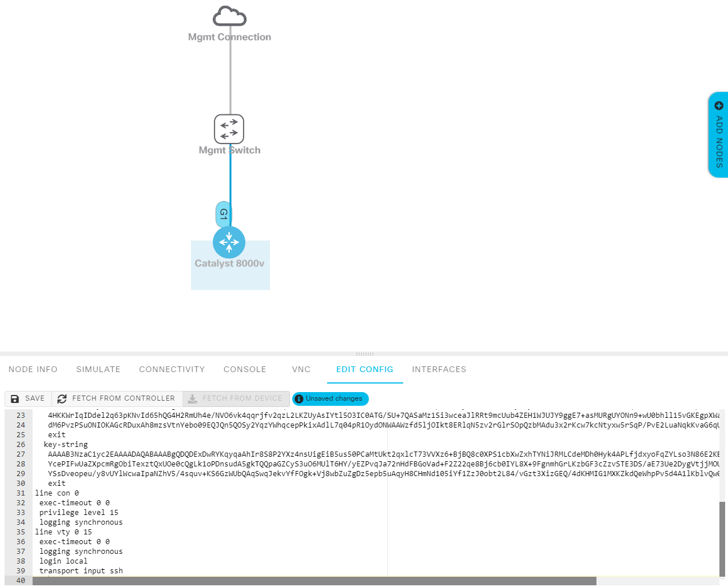Click the G1 interface label
The width and height of the screenshot is (728, 587).
[x=223, y=214]
